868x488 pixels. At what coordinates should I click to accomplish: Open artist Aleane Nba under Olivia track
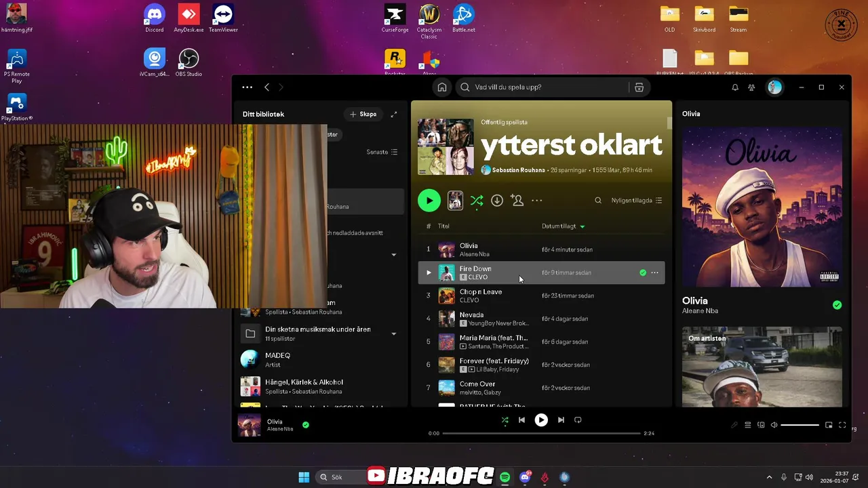pyautogui.click(x=474, y=254)
